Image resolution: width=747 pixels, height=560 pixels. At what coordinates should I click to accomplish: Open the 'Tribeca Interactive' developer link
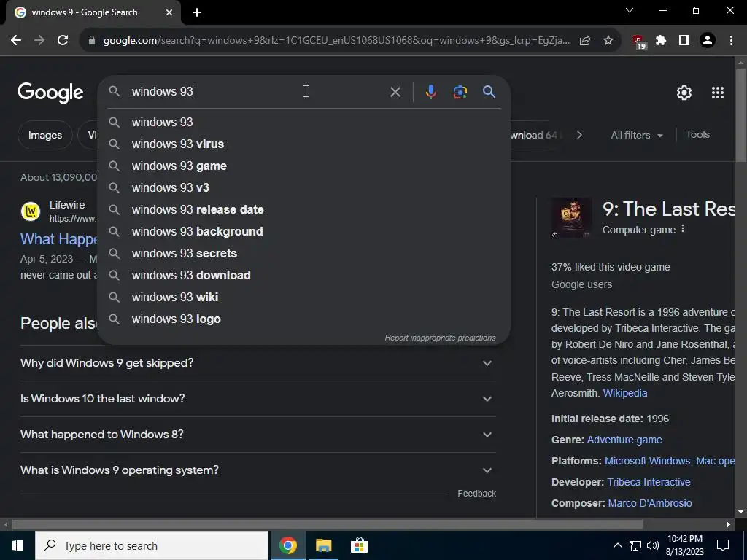(649, 482)
